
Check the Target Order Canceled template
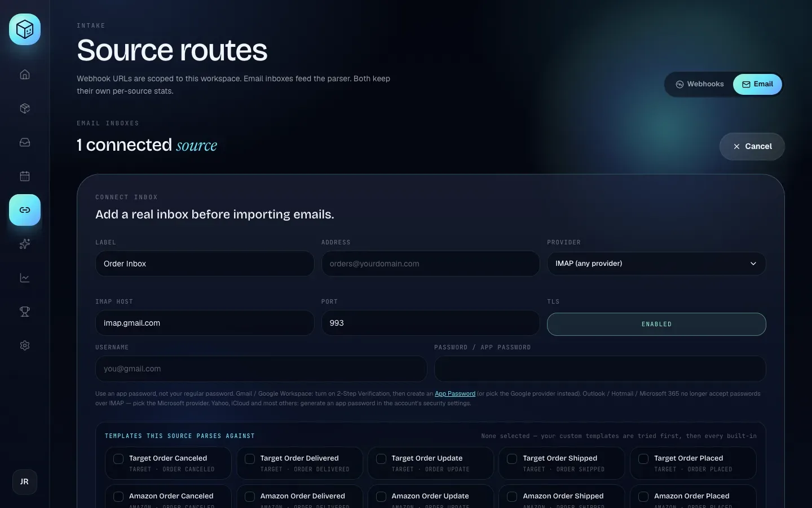(x=118, y=459)
